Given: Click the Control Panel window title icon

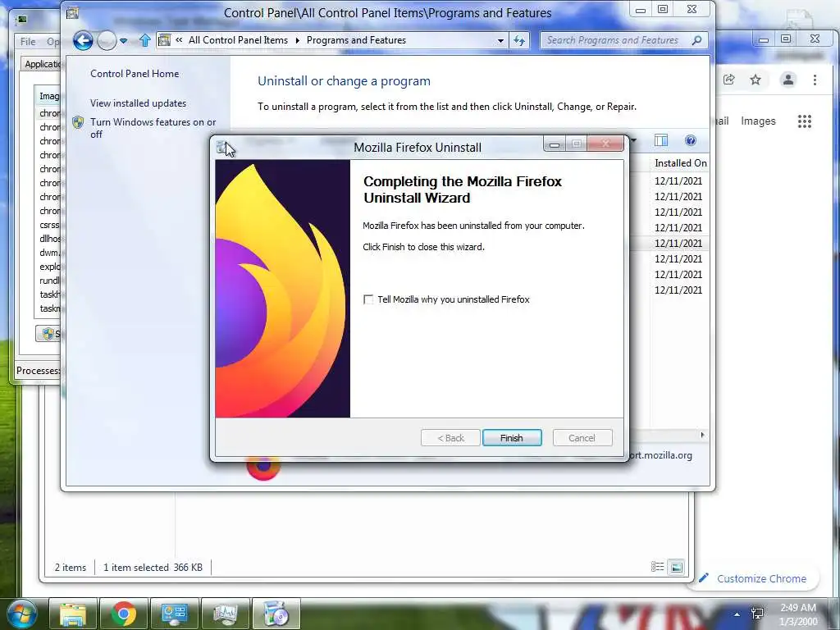Looking at the screenshot, I should point(73,12).
